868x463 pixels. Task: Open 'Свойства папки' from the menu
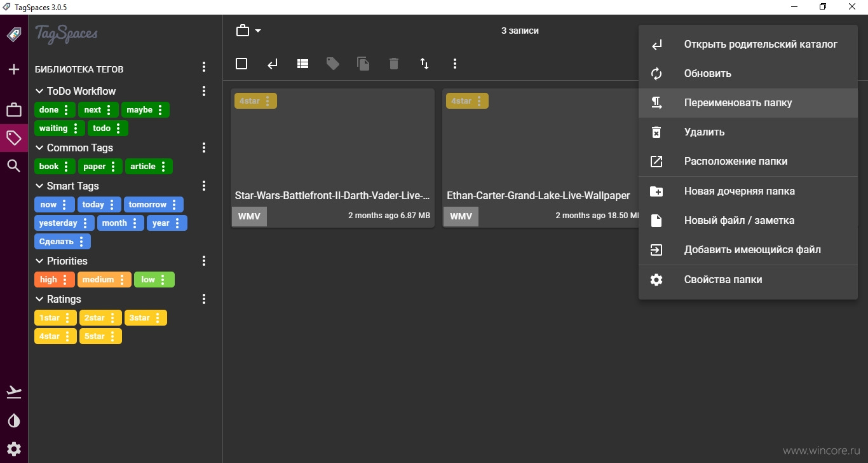coord(748,280)
